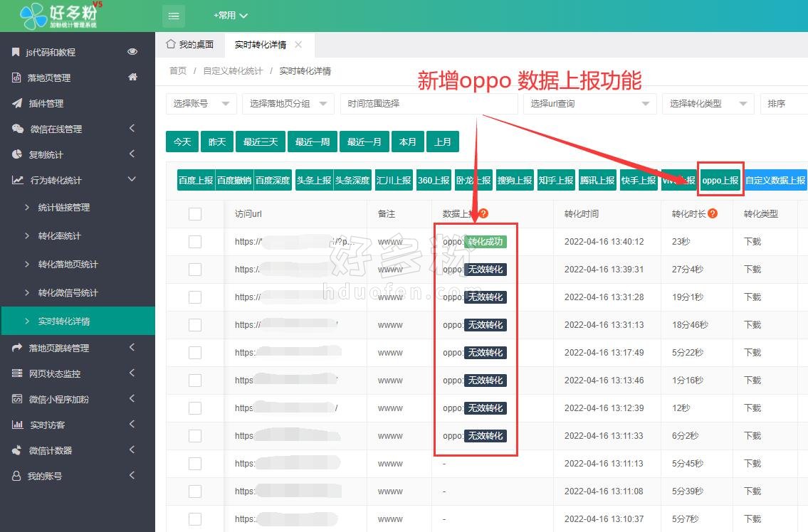Click the 好多粉 logo
Viewport: 808px width, 532px height.
pyautogui.click(x=60, y=16)
